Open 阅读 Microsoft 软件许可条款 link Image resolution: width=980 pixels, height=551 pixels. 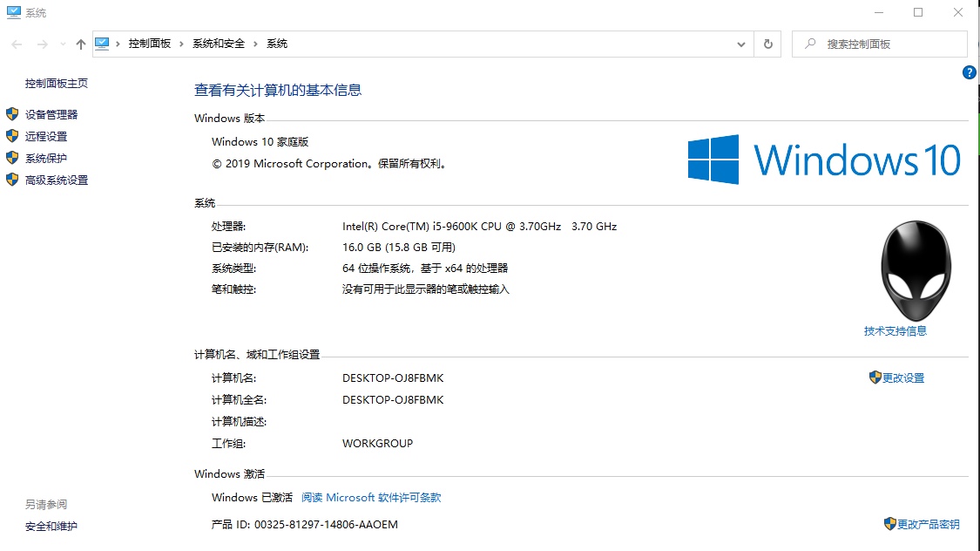tap(371, 497)
